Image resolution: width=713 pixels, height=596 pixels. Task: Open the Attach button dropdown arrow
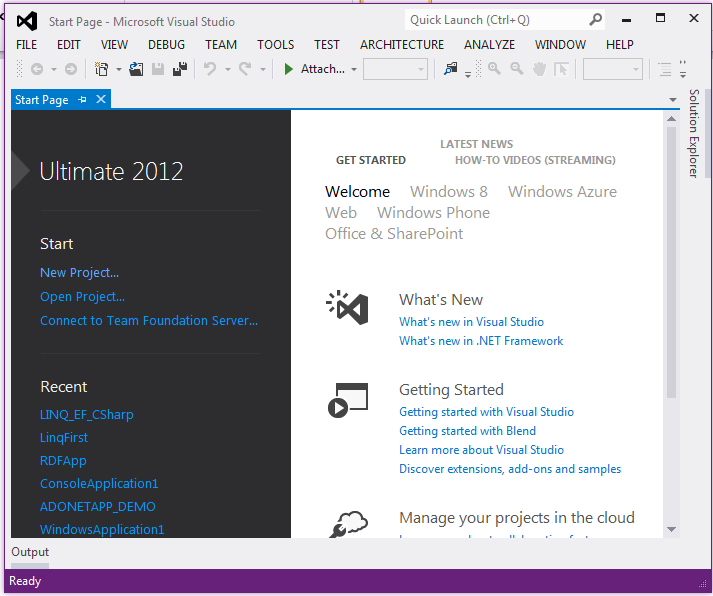(354, 70)
